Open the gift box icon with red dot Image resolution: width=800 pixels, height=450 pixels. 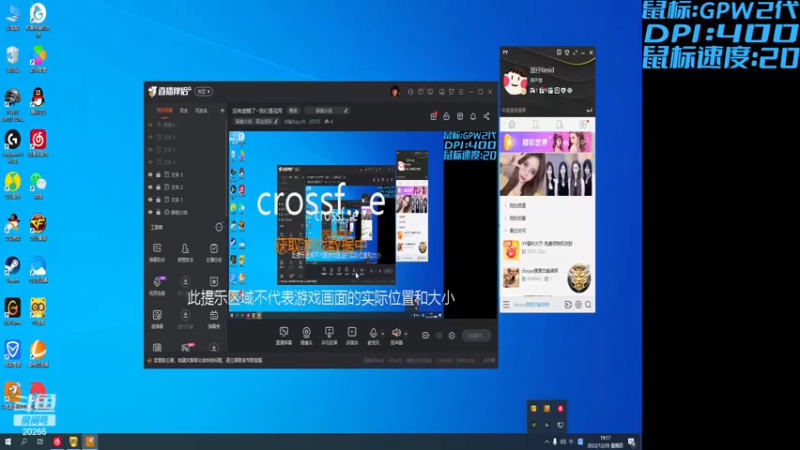click(x=433, y=116)
